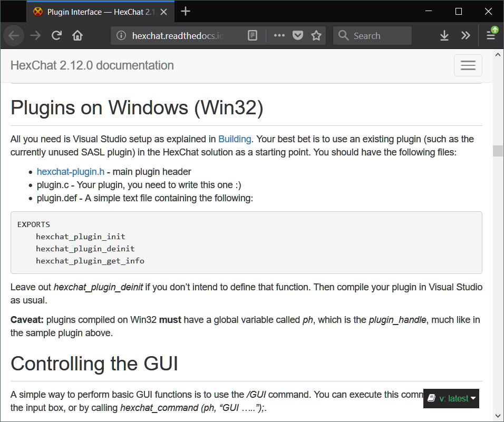Open the page actions ellipsis menu

pos(279,36)
